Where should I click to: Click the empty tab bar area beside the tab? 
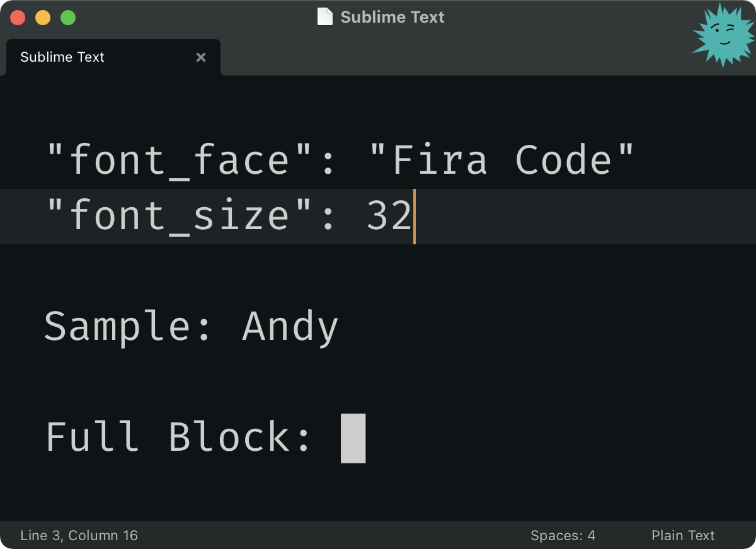point(441,57)
